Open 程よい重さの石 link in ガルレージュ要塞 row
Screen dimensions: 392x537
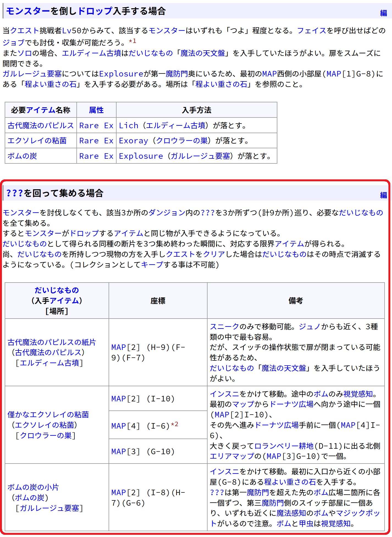pos(290,482)
